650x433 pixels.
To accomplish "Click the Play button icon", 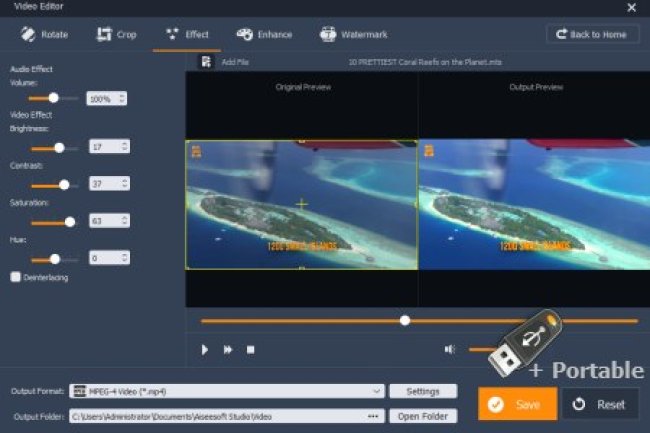I will pyautogui.click(x=205, y=350).
